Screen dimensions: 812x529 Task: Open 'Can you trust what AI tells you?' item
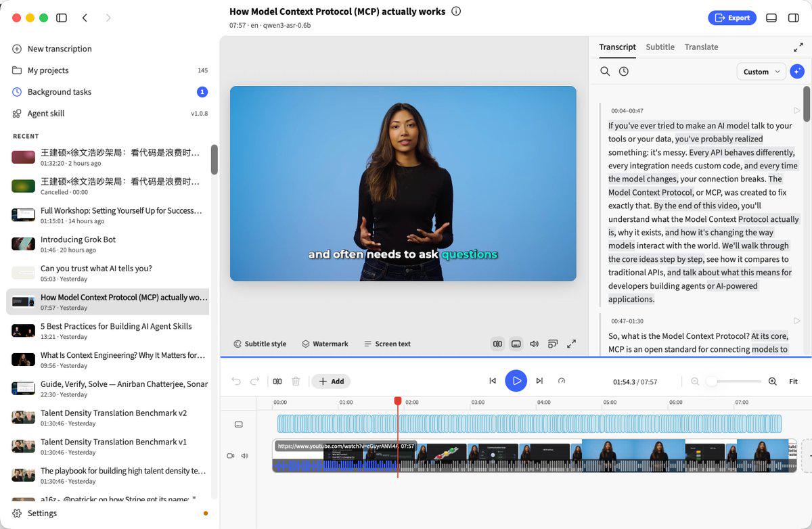pyautogui.click(x=108, y=273)
